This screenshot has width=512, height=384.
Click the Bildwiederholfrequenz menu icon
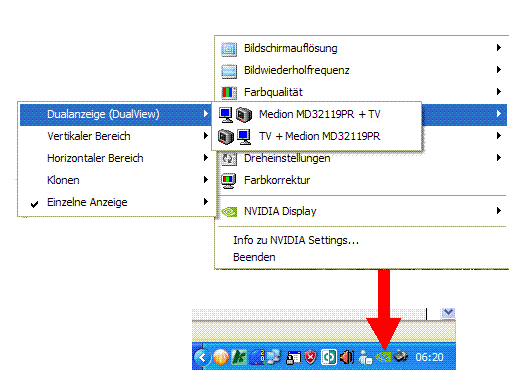(229, 71)
